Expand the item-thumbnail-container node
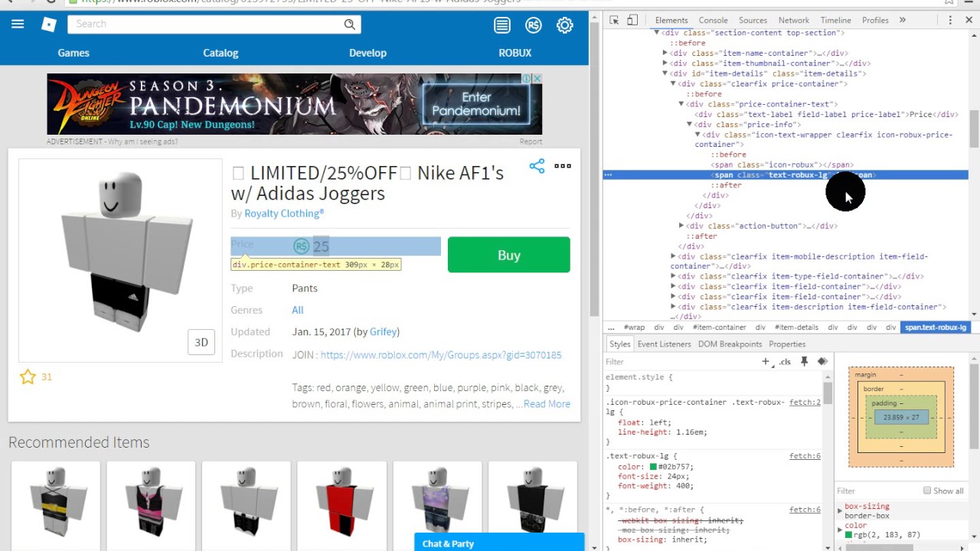The width and height of the screenshot is (980, 551). tap(665, 64)
